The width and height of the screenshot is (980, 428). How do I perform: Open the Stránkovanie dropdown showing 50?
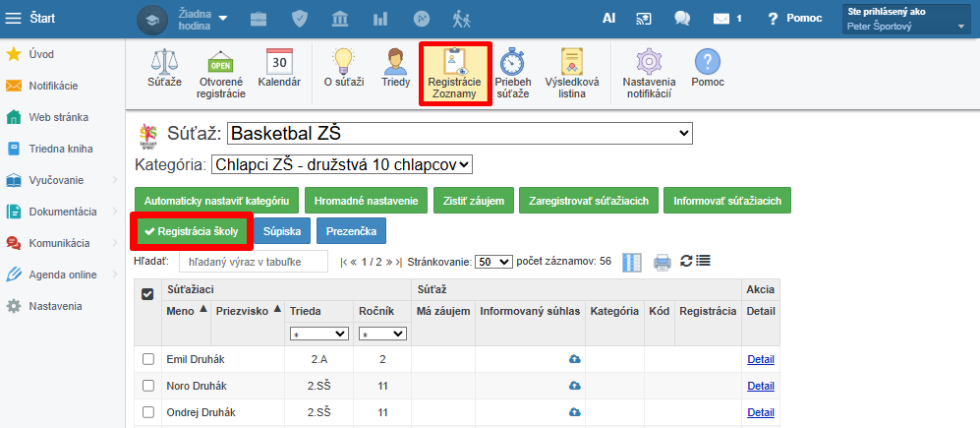(493, 262)
